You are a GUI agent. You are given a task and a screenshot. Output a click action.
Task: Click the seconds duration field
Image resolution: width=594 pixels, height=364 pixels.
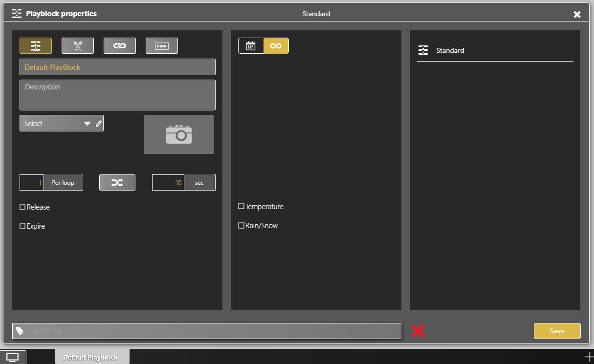168,182
